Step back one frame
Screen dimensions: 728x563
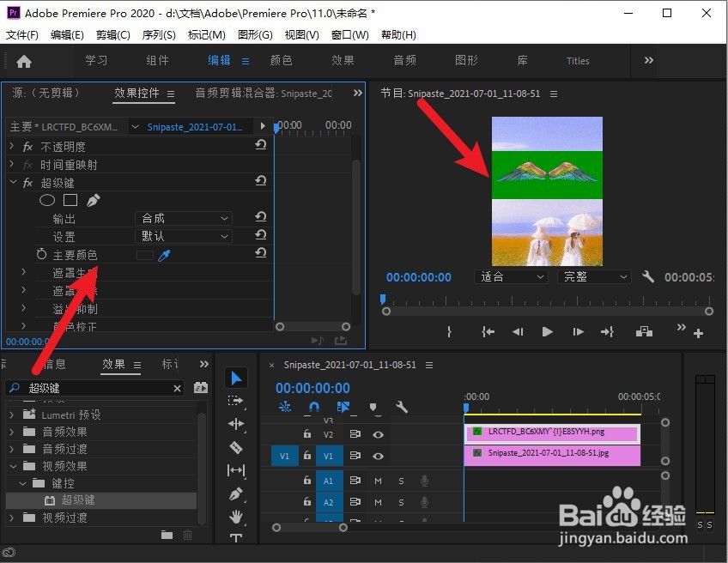click(518, 331)
